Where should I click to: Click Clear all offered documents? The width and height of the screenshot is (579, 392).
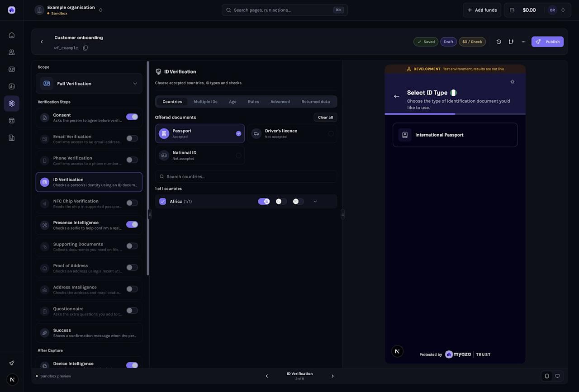pyautogui.click(x=325, y=118)
